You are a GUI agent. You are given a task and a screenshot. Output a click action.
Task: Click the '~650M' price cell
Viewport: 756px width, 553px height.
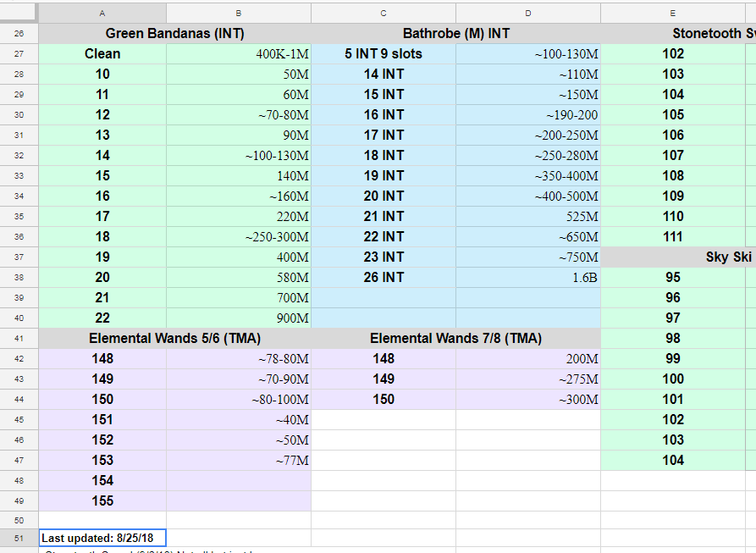pos(528,237)
